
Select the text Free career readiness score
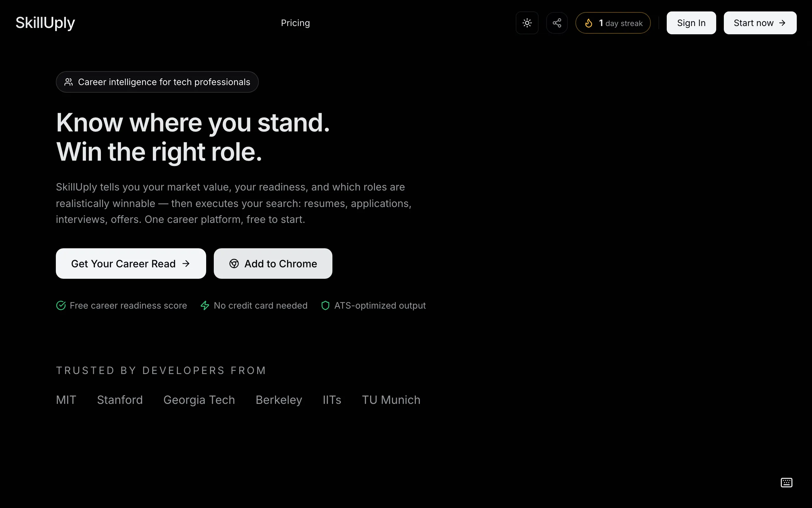[x=128, y=305]
